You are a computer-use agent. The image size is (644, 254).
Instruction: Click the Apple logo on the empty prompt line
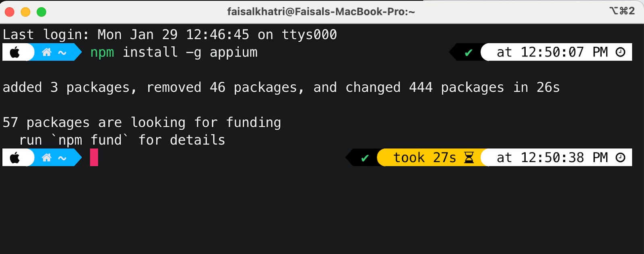point(15,158)
